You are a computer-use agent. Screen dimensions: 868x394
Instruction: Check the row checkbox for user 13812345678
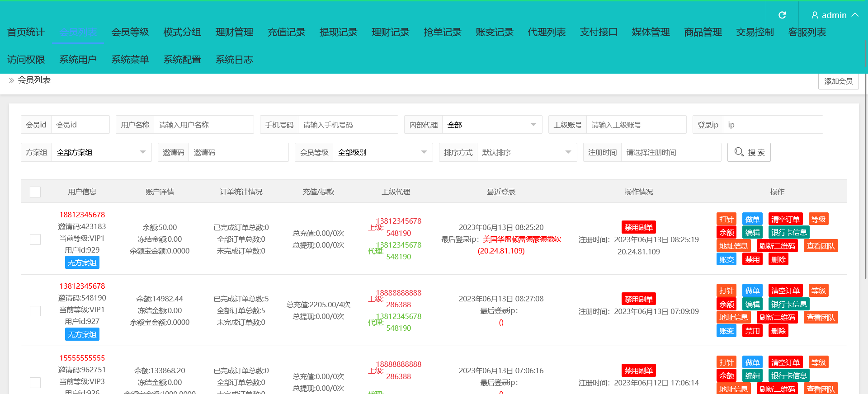tap(35, 311)
